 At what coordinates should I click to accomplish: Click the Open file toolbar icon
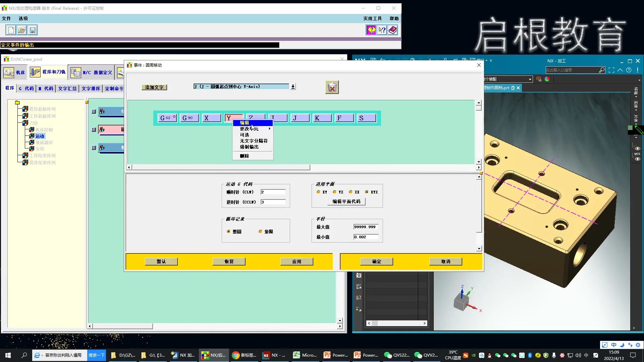pos(22,30)
